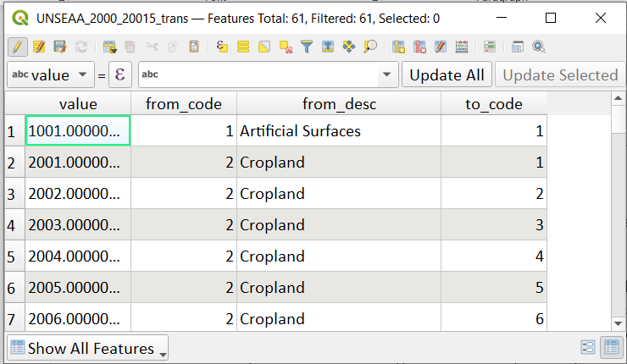Click the to_code cell showing 3
627x364 pixels.
tap(494, 225)
